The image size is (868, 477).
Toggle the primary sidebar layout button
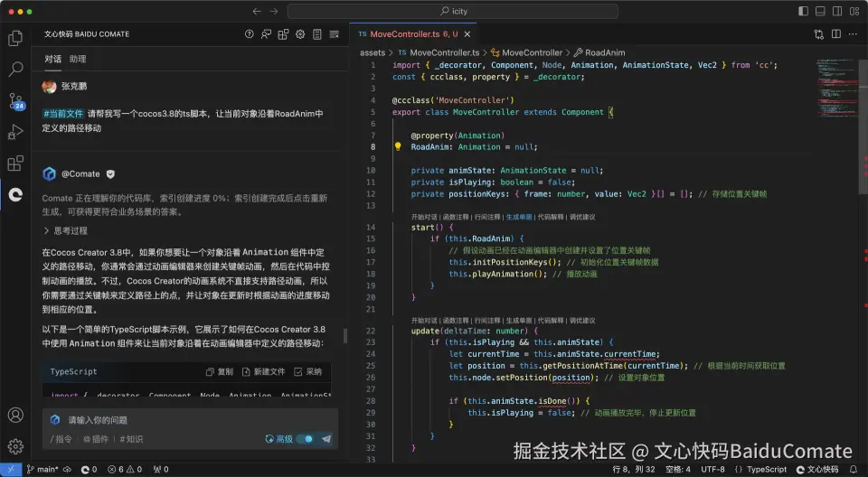tap(803, 11)
